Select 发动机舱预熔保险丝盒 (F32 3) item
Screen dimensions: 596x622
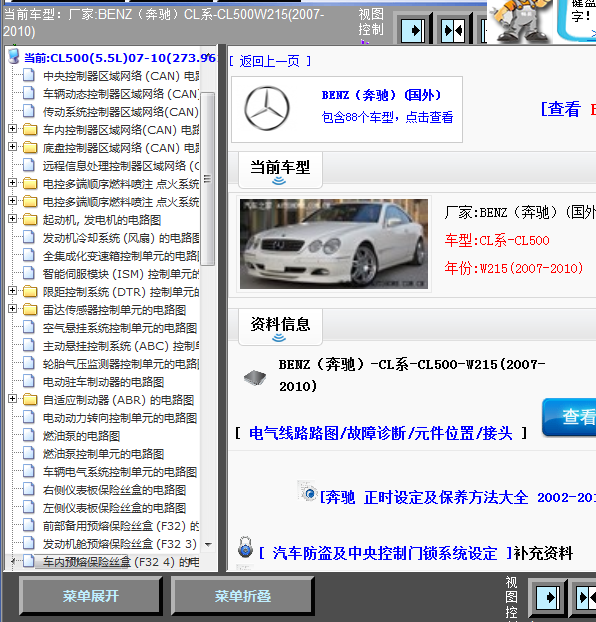[120, 544]
